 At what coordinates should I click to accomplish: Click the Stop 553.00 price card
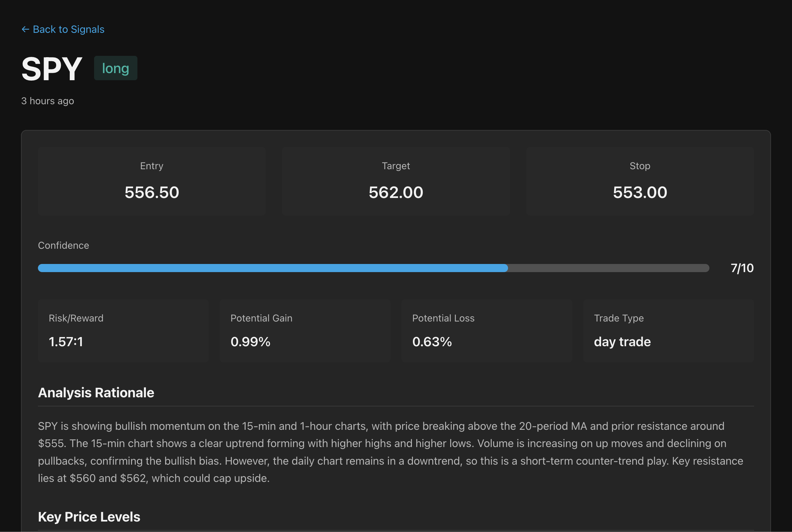pyautogui.click(x=640, y=181)
